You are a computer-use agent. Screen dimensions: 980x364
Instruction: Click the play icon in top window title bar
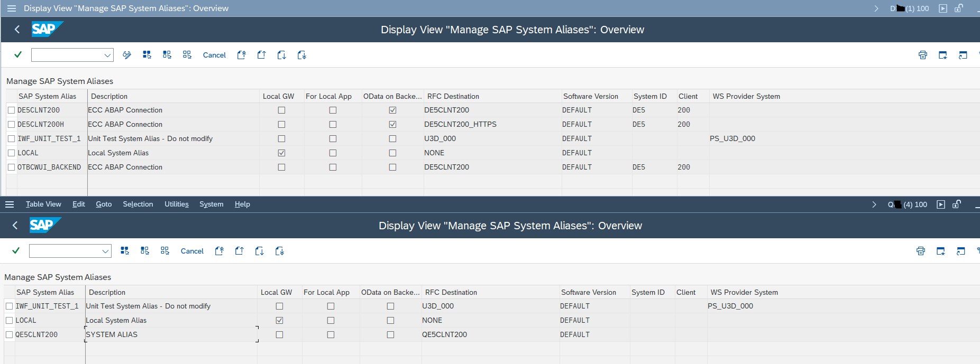pyautogui.click(x=943, y=8)
